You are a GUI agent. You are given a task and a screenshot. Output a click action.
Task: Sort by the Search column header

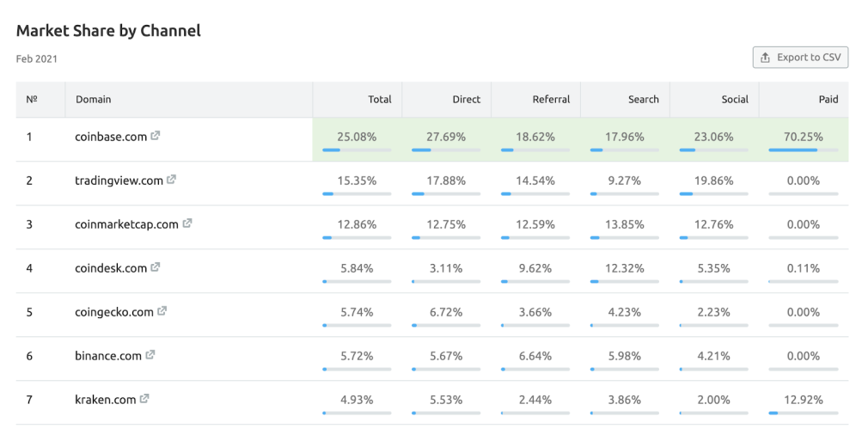[x=643, y=100]
